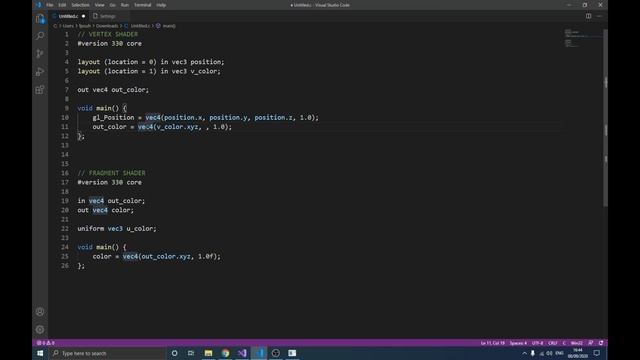Click the '// FRAGMENT SHADER' comment line

pos(111,173)
